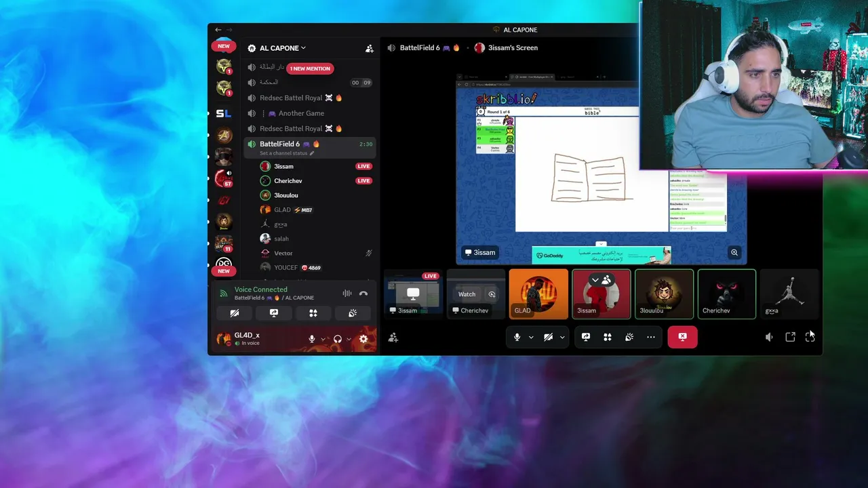Turn on camera in the voice connected panel

tap(235, 313)
